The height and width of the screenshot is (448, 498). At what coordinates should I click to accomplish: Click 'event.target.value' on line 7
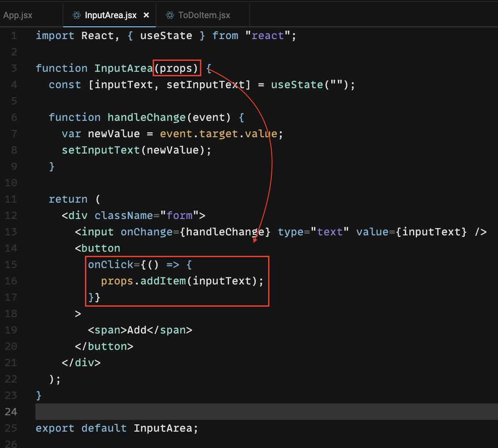coord(219,134)
